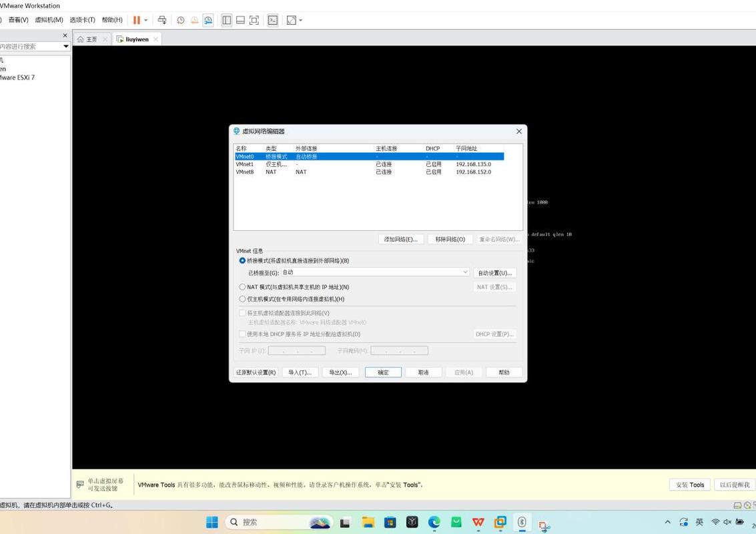Click the 移除网络(O) button
This screenshot has height=534, width=756.
(x=450, y=239)
